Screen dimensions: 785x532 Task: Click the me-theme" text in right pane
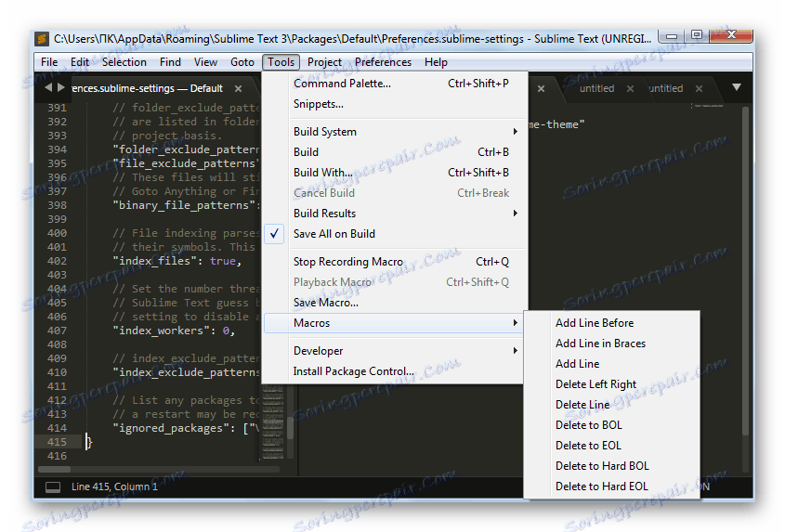[x=556, y=124]
